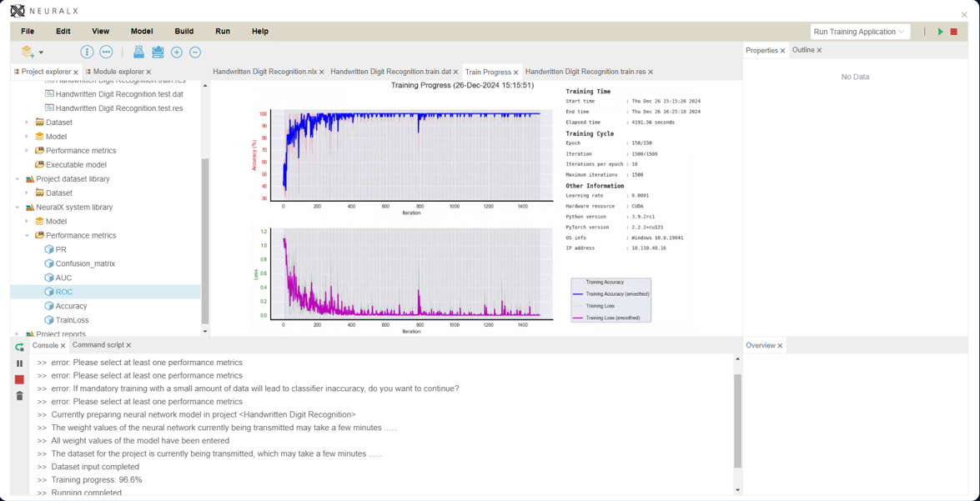Switch to the Module explorer tab
The height and width of the screenshot is (501, 980).
click(117, 72)
